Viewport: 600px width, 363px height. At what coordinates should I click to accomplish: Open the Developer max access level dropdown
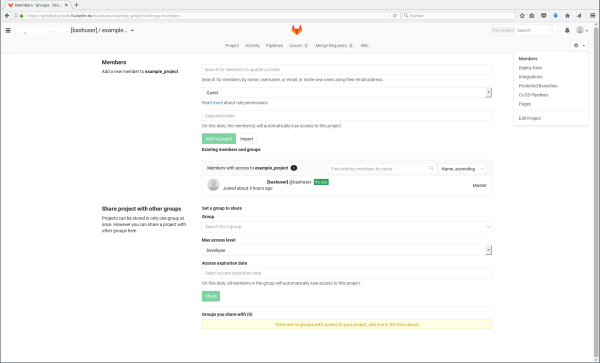tap(347, 250)
